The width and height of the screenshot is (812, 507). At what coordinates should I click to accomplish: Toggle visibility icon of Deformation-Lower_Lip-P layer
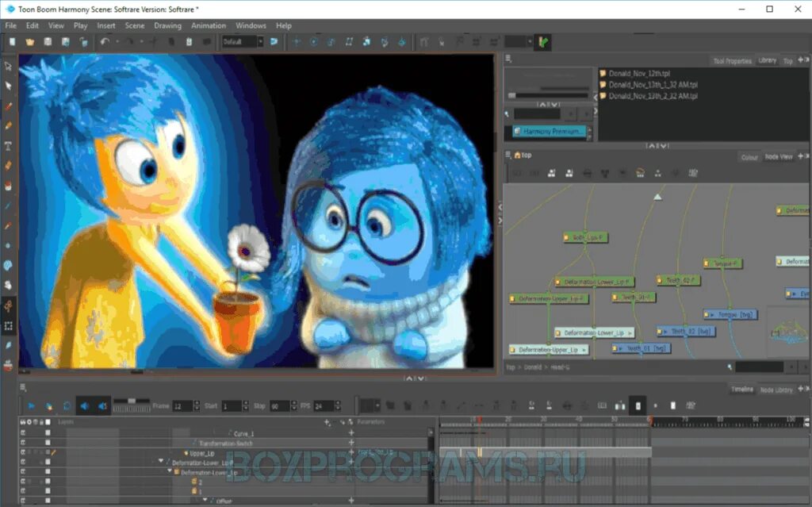tap(23, 462)
